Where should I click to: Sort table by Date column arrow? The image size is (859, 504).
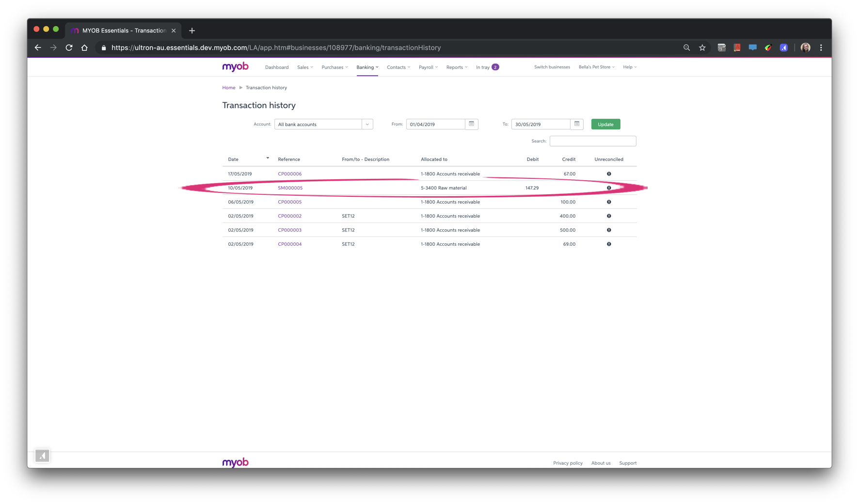(x=268, y=158)
